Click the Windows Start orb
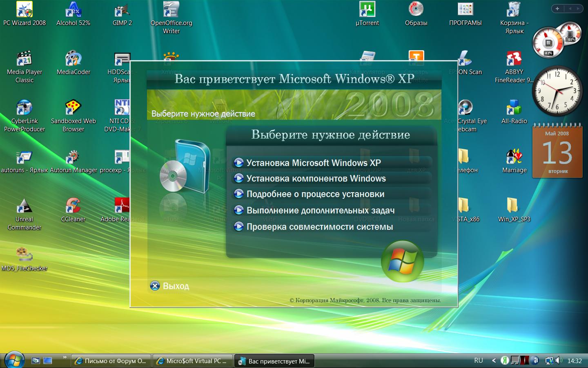 pos(14,359)
